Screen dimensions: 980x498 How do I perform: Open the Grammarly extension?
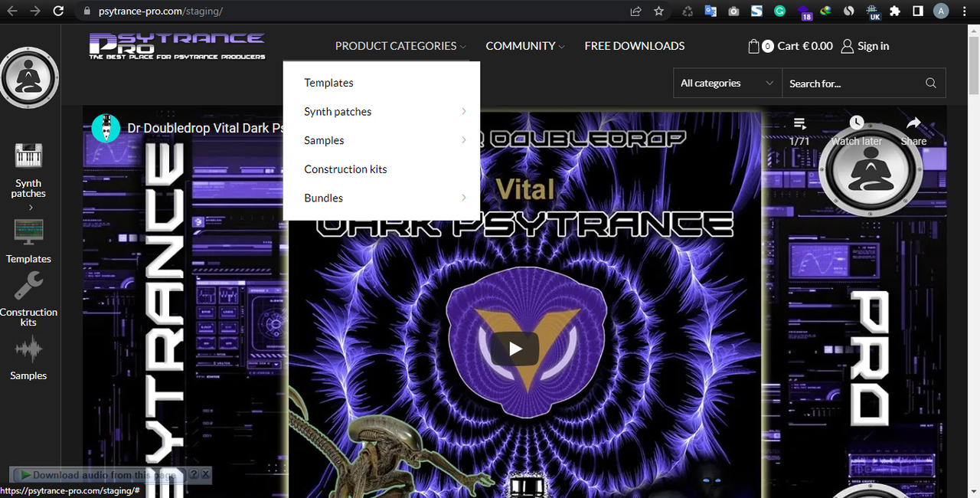pyautogui.click(x=779, y=11)
